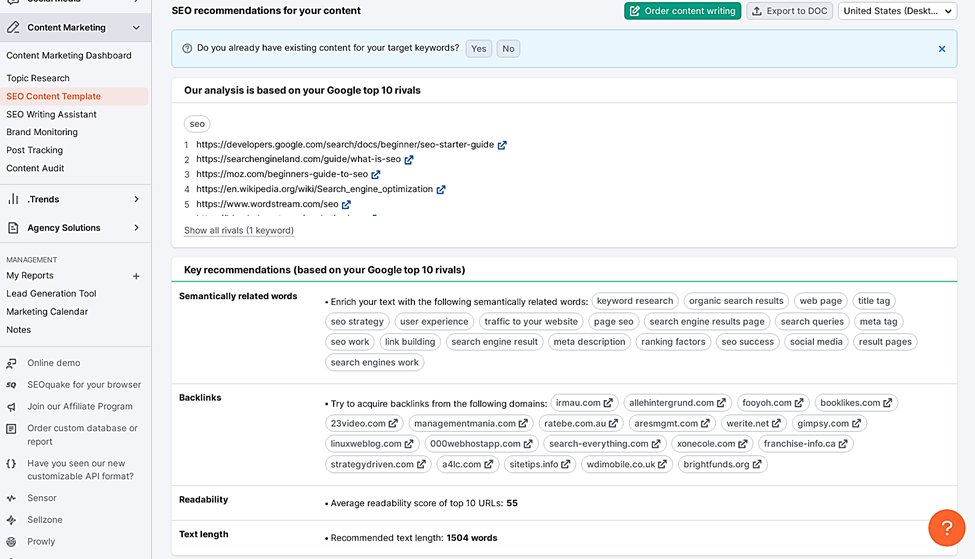Click the Affiliate Program megaphone icon
975x559 pixels.
tap(11, 407)
